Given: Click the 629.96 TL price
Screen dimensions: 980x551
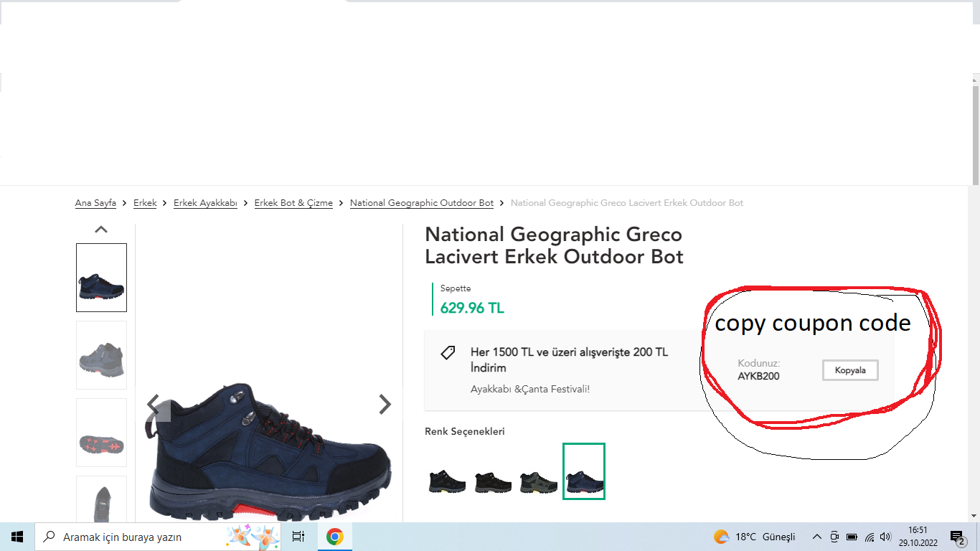Looking at the screenshot, I should (x=472, y=309).
